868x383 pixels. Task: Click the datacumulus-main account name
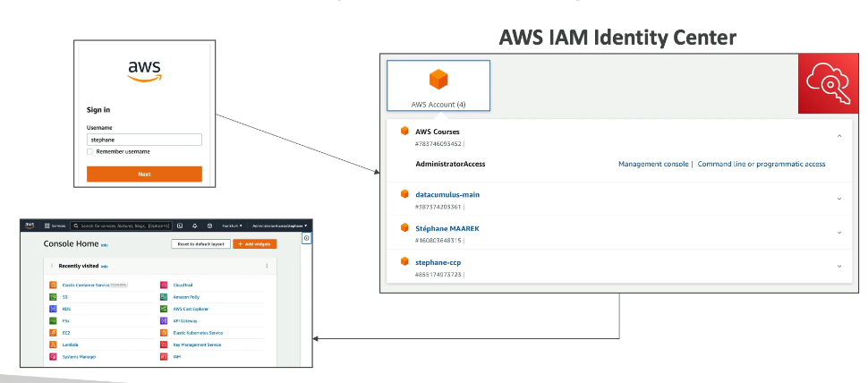[447, 194]
